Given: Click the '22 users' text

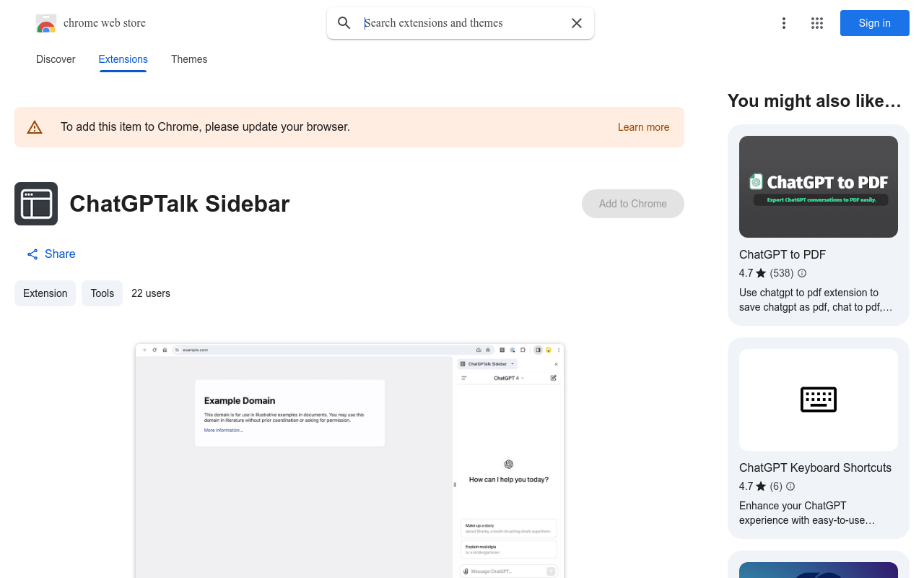Looking at the screenshot, I should [x=151, y=293].
